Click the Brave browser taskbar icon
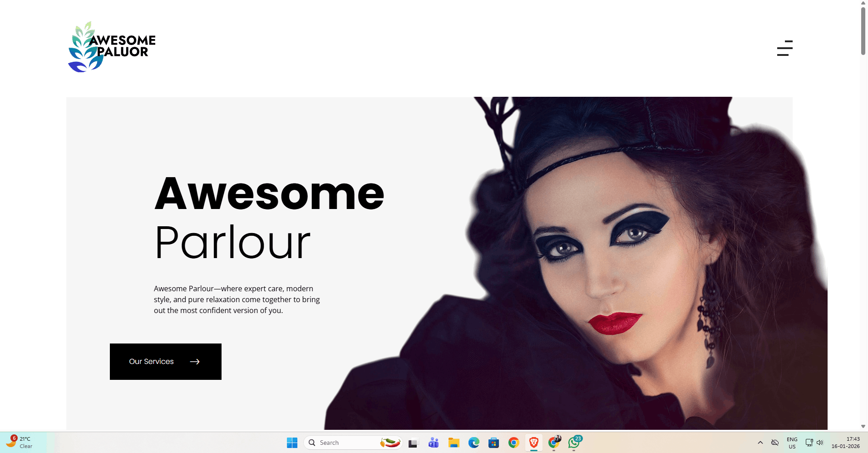This screenshot has width=868, height=453. (534, 443)
